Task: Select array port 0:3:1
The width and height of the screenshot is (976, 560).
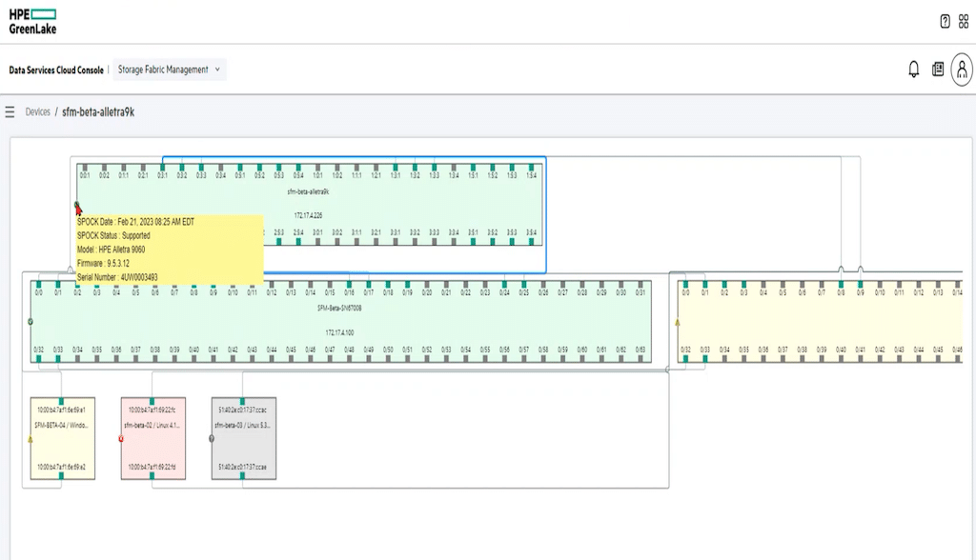Action: pyautogui.click(x=162, y=168)
